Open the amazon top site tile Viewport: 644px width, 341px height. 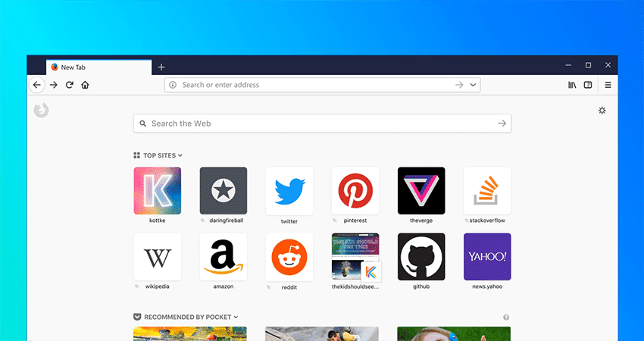pos(224,257)
